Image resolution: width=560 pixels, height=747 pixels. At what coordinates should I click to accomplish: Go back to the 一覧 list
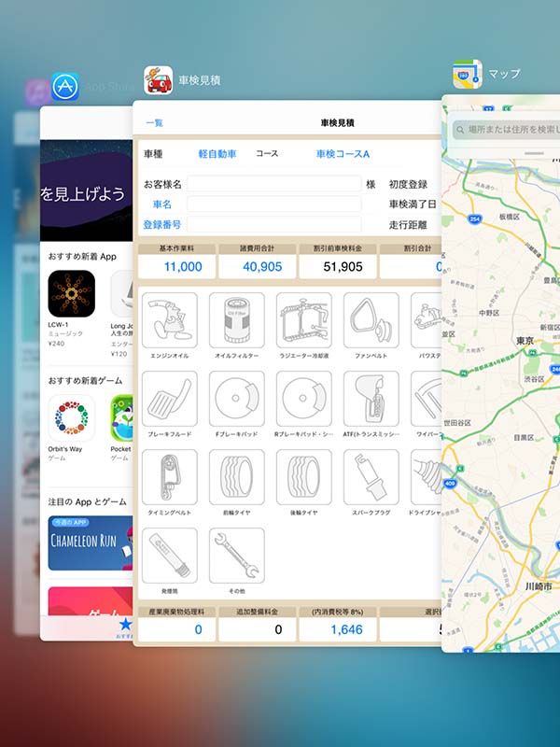click(154, 122)
